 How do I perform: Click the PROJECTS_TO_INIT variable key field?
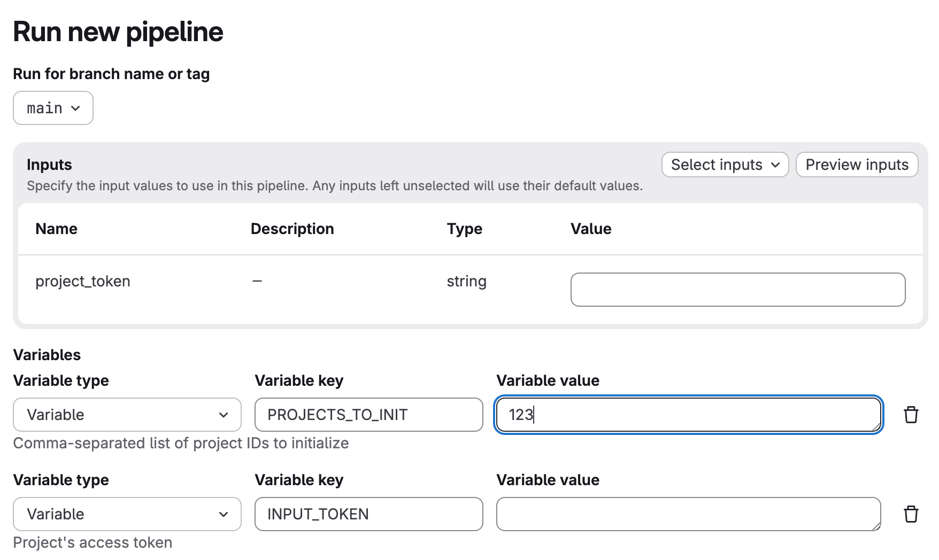point(369,415)
